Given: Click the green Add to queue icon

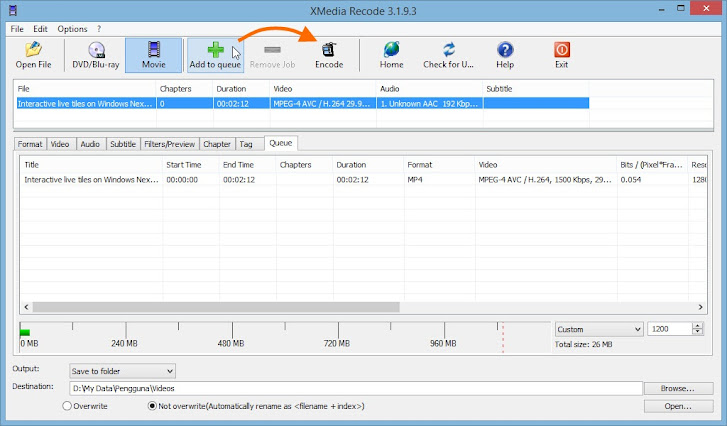Looking at the screenshot, I should pyautogui.click(x=216, y=50).
